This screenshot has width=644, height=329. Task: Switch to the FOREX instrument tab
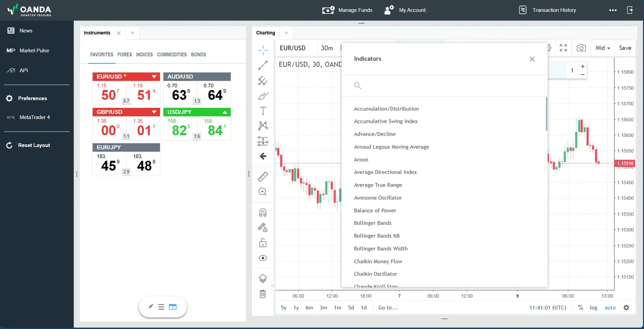[x=125, y=55]
